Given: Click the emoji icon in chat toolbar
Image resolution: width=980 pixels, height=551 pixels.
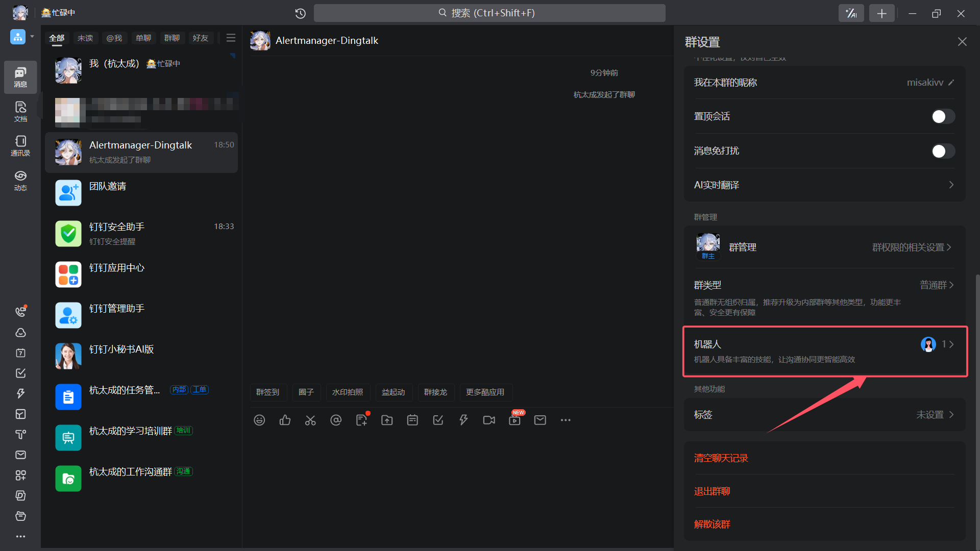Looking at the screenshot, I should click(259, 420).
